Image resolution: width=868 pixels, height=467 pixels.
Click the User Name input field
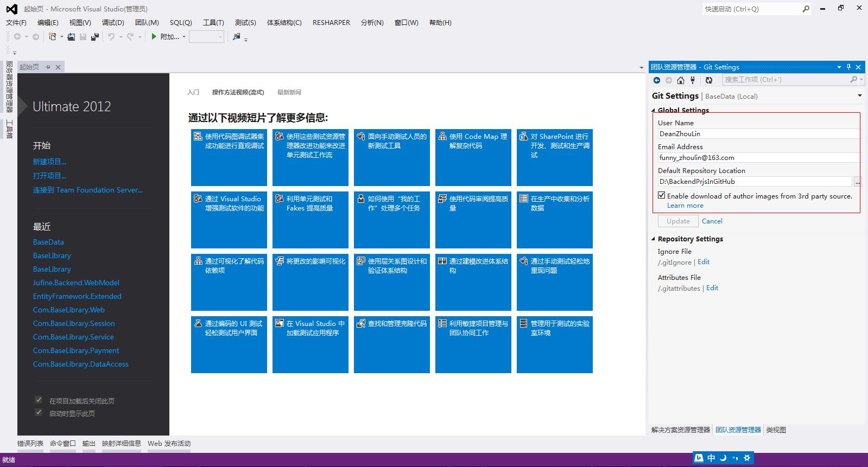click(759, 133)
